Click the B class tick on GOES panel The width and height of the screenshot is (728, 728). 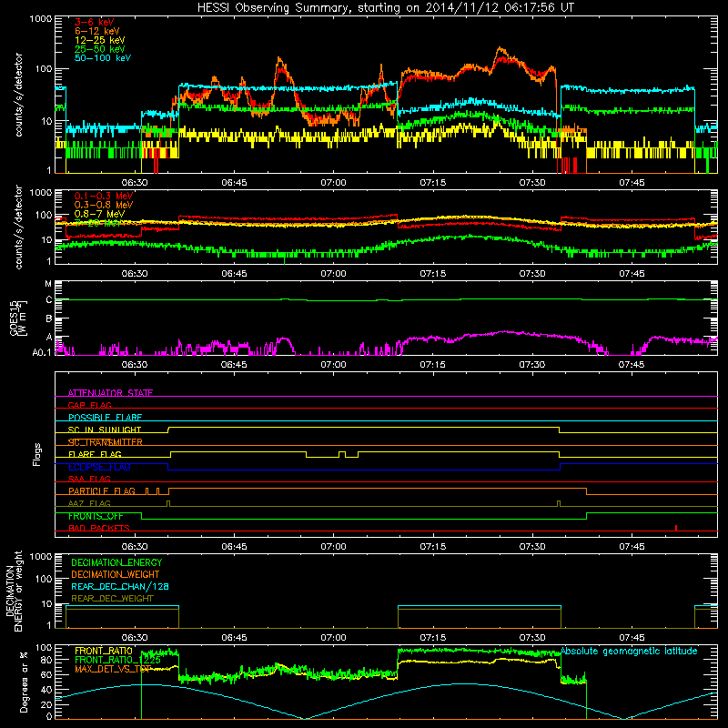tap(49, 319)
